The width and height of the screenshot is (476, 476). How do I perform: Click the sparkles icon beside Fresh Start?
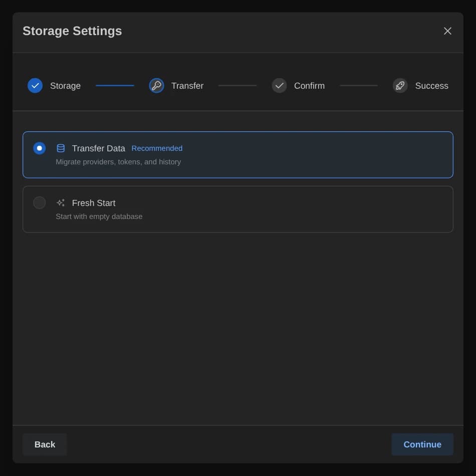61,203
